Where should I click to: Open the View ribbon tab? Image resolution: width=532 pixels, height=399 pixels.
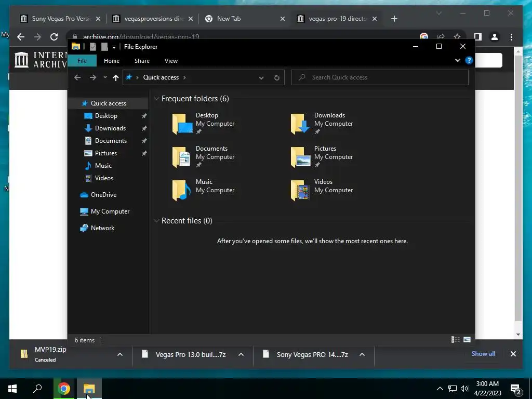[x=171, y=61]
